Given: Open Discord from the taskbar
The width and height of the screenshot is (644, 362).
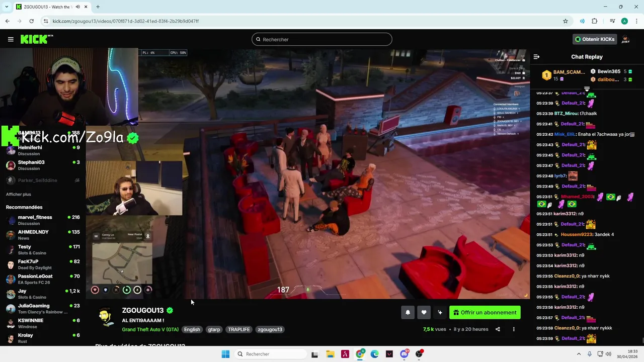Looking at the screenshot, I should (404, 354).
